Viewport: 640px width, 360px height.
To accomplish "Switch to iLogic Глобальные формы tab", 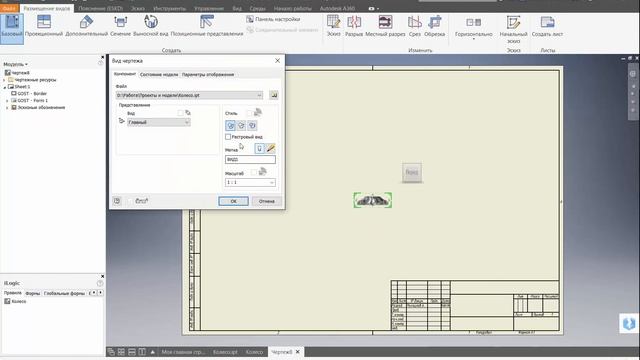I will (64, 293).
